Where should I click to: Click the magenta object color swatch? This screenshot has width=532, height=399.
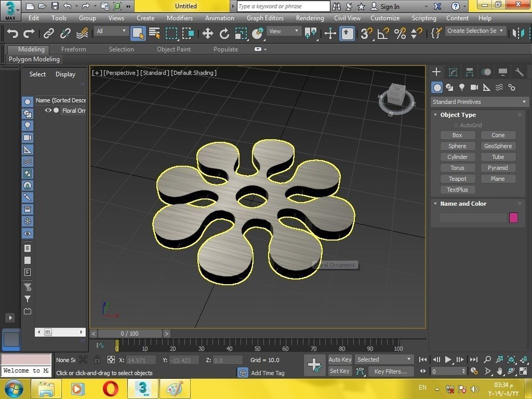tap(513, 218)
